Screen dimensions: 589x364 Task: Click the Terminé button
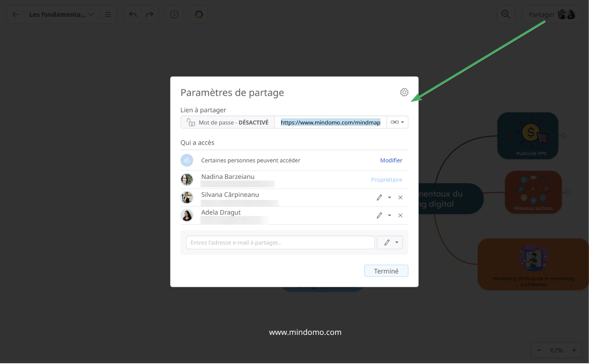[386, 271]
